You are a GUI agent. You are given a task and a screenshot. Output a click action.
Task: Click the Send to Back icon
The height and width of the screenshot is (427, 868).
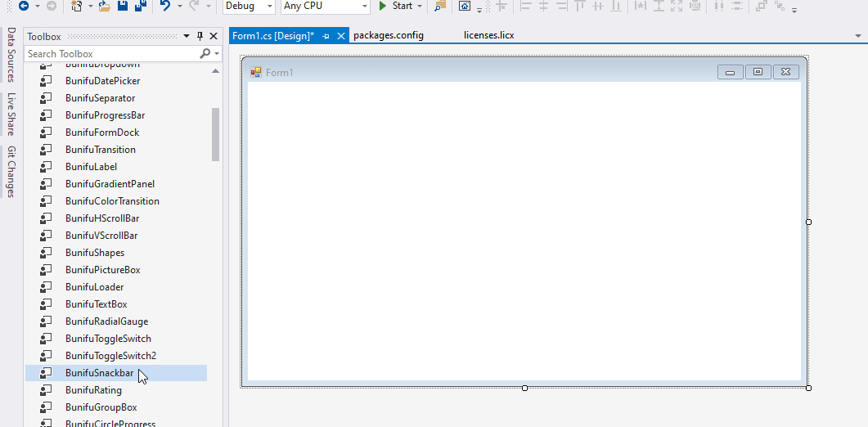click(780, 6)
